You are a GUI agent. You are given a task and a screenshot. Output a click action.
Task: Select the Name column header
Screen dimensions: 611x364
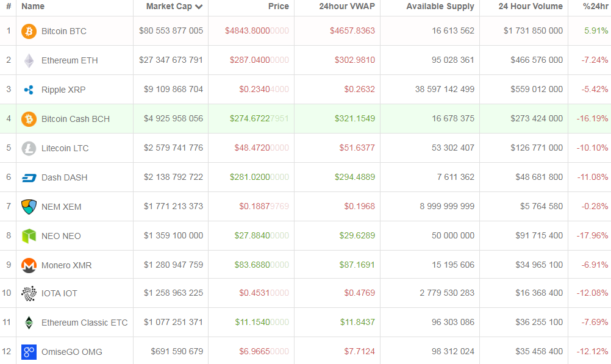(33, 7)
